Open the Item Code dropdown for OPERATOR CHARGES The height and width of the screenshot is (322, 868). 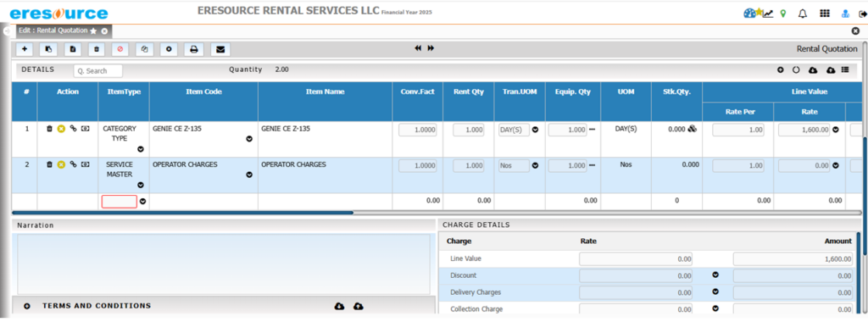point(249,175)
